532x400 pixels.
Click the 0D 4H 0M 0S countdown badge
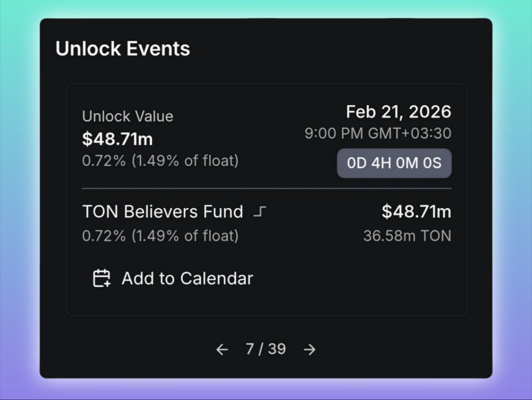coord(394,163)
